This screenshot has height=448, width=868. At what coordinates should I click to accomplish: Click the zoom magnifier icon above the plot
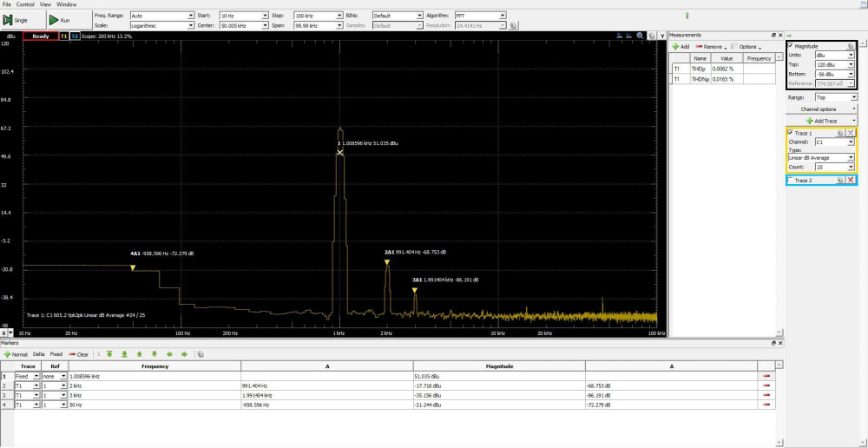(x=640, y=36)
